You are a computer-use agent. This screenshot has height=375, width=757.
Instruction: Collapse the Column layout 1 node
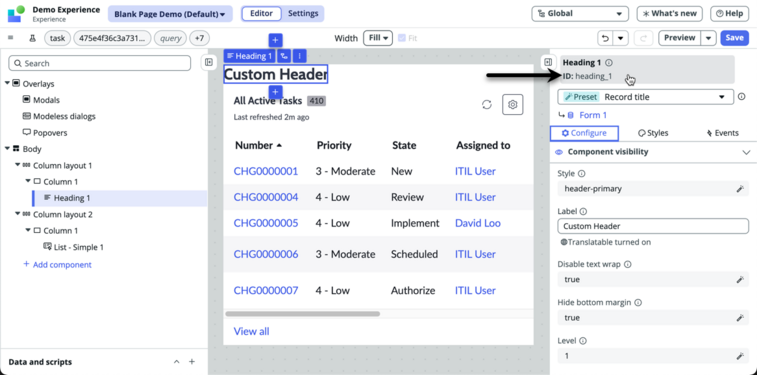18,165
